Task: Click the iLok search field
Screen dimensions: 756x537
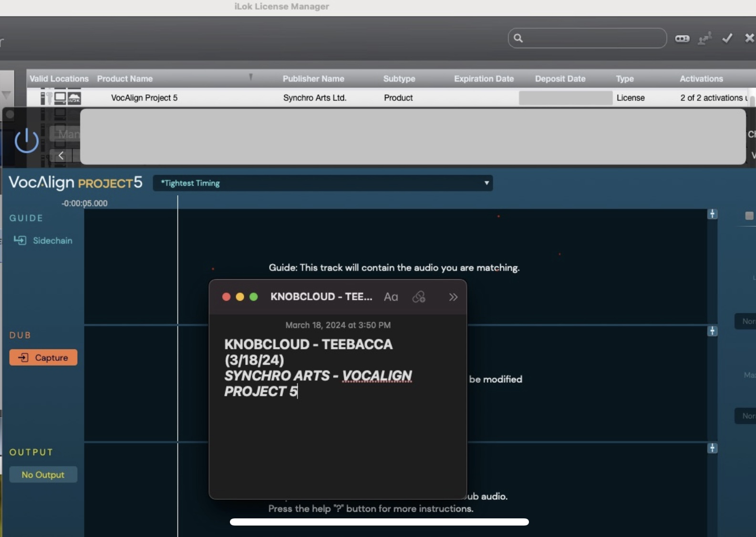Action: 587,38
